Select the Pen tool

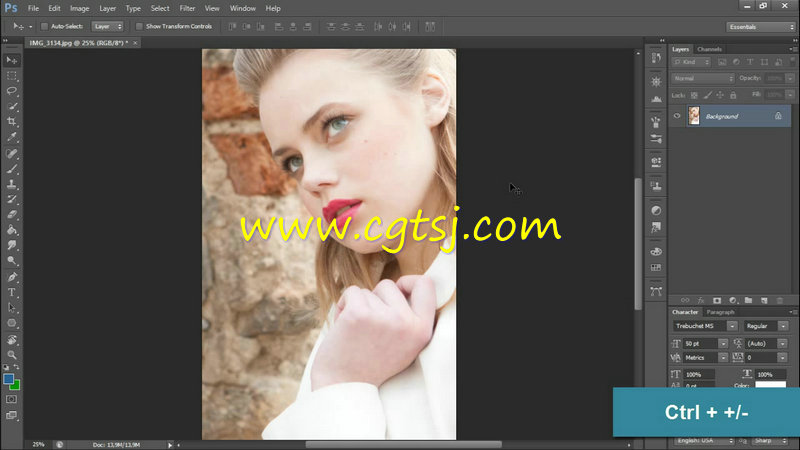(x=12, y=277)
